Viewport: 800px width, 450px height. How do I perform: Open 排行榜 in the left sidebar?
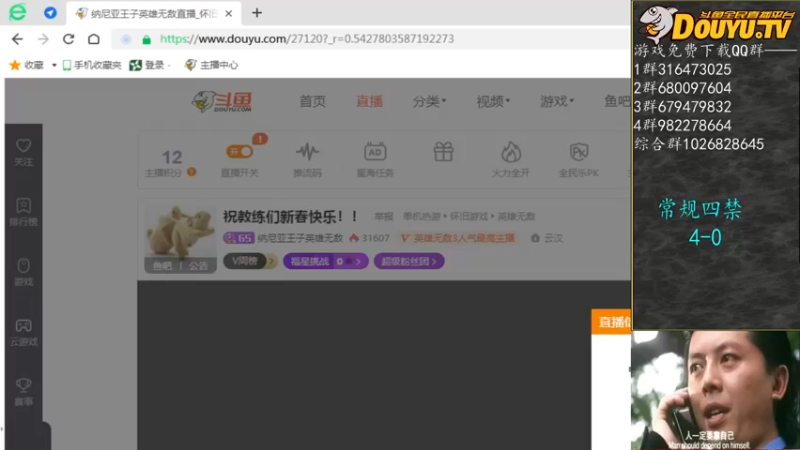[23, 212]
